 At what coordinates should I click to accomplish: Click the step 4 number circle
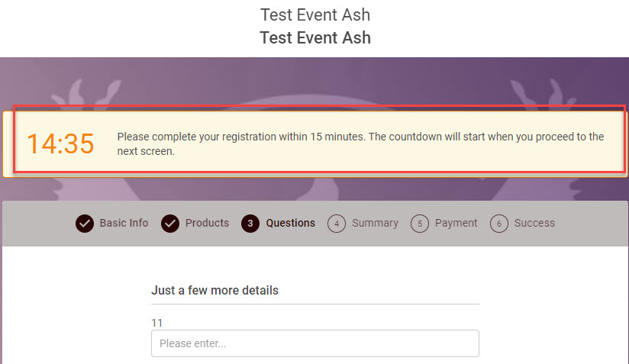click(x=337, y=224)
